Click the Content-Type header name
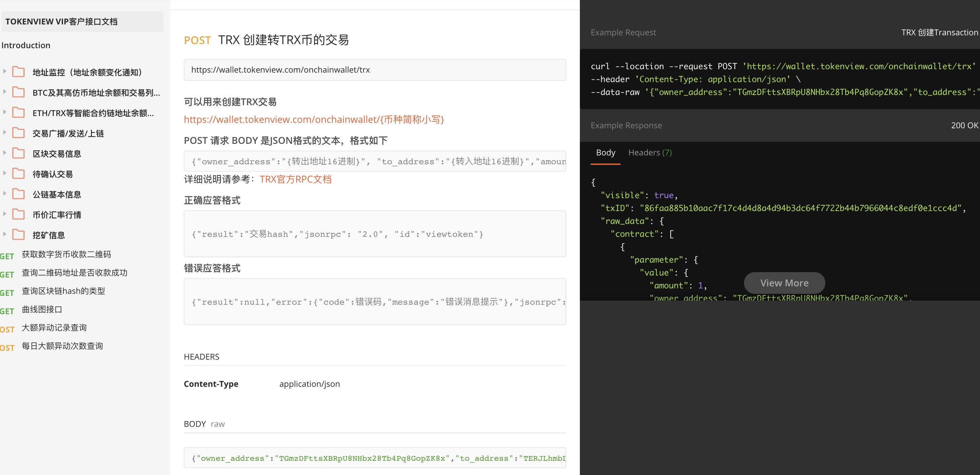Screen dimensions: 980x475 (x=211, y=384)
